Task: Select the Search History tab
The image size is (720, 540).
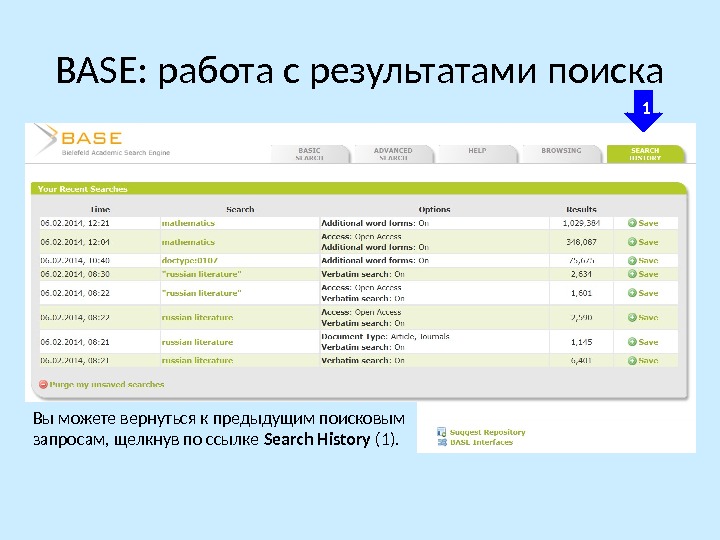Action: pyautogui.click(x=645, y=154)
